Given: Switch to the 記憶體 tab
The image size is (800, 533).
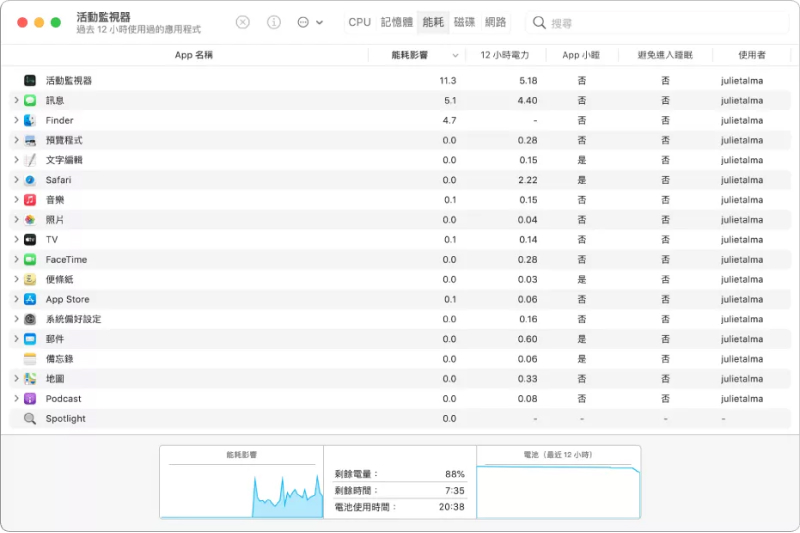Looking at the screenshot, I should pos(395,22).
